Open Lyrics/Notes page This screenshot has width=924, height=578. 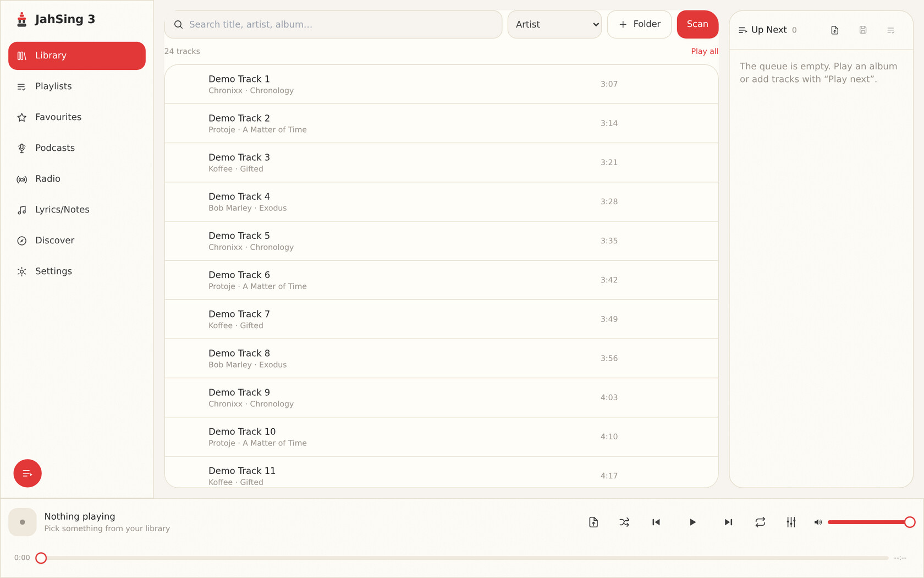[77, 210]
